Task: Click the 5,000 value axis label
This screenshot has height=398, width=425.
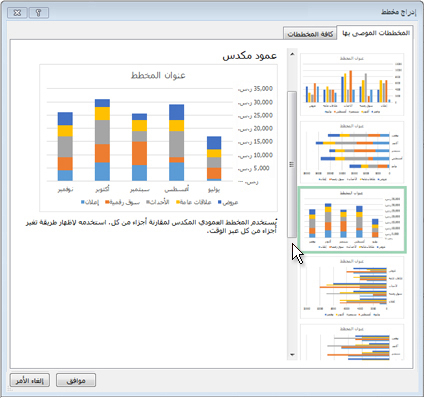Action: [x=254, y=168]
